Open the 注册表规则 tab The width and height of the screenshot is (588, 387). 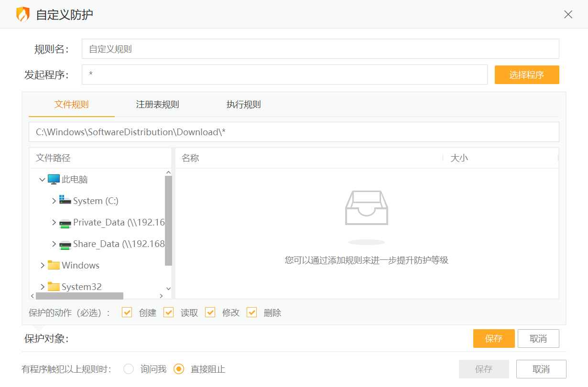coord(158,105)
